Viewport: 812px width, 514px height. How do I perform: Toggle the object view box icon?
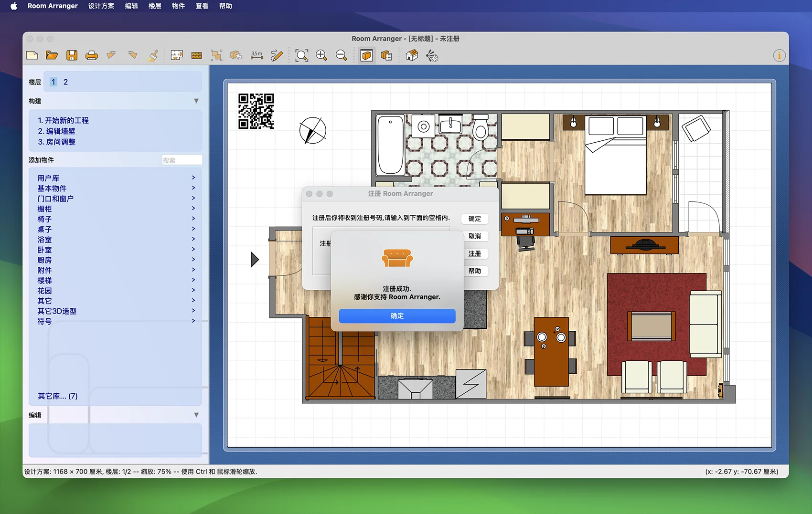coord(366,55)
